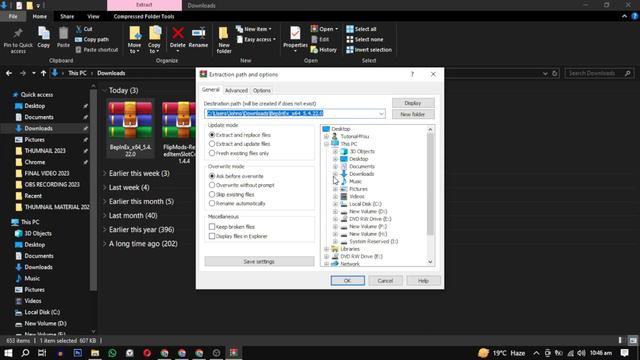Open Task View on taskbar

point(42,353)
